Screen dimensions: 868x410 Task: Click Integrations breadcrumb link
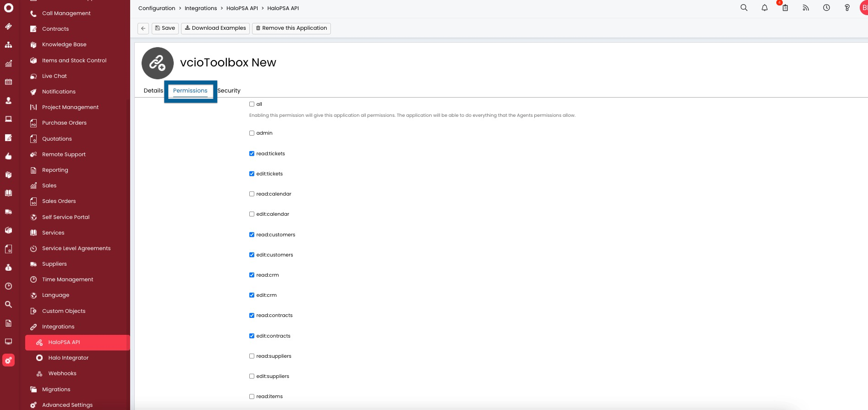(201, 8)
